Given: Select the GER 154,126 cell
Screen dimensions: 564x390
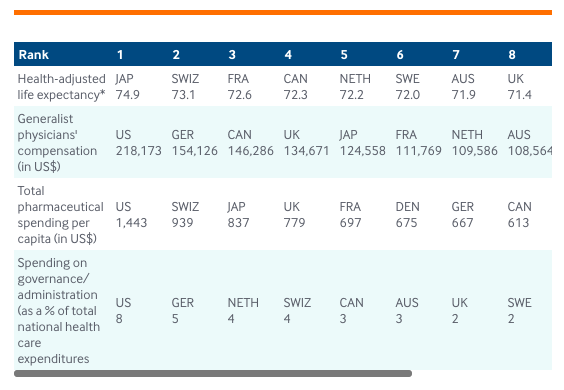Looking at the screenshot, I should (x=195, y=142).
